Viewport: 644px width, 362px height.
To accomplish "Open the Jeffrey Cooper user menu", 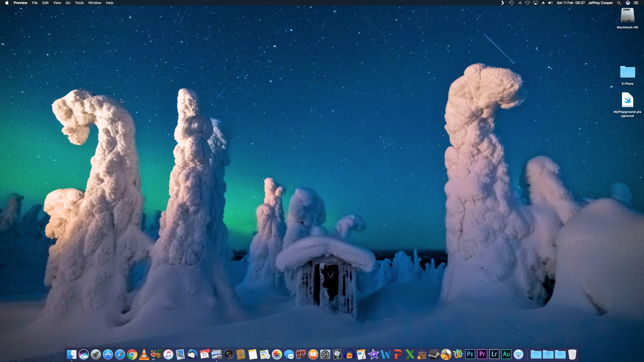I will tap(600, 3).
